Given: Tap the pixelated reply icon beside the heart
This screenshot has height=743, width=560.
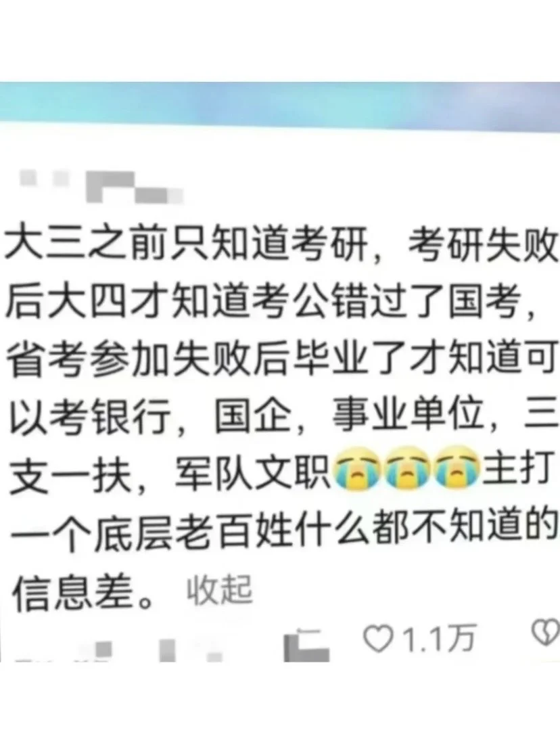Looking at the screenshot, I should [x=305, y=645].
